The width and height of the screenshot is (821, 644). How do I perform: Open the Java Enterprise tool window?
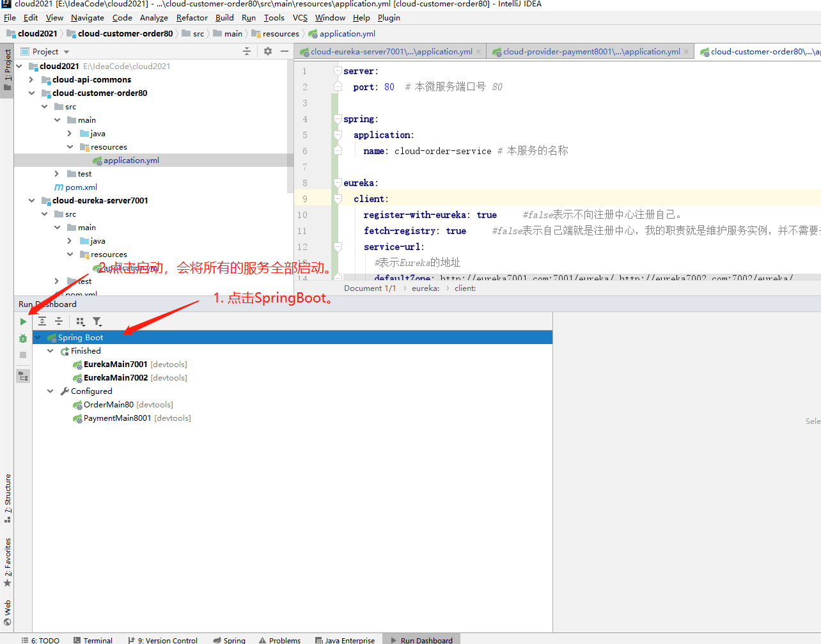pyautogui.click(x=345, y=640)
